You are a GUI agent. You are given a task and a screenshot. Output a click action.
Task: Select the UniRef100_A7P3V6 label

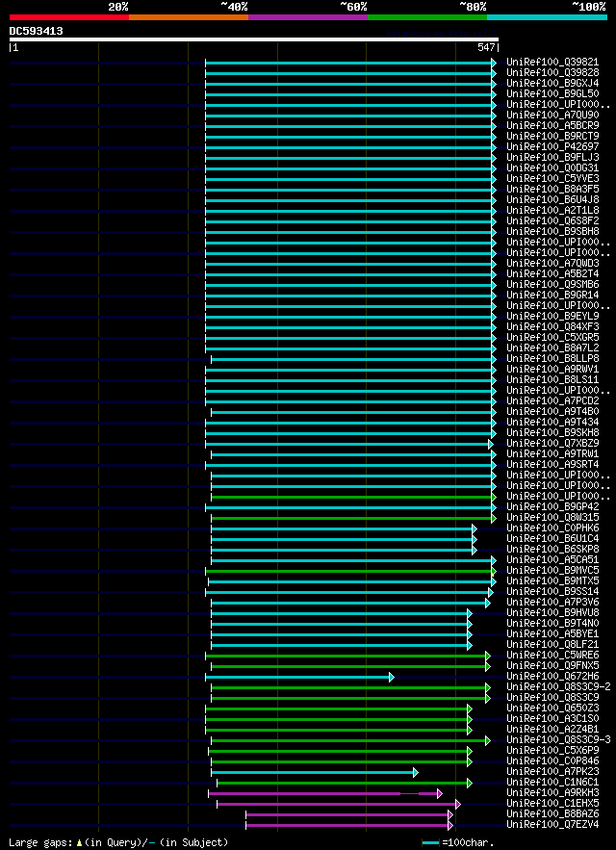click(552, 603)
